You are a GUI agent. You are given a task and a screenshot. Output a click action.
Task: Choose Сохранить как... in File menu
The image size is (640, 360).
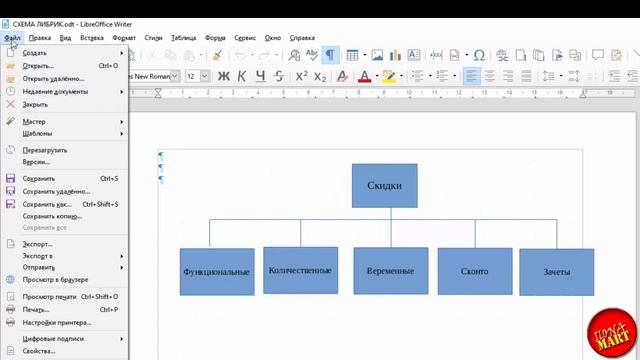click(x=64, y=204)
